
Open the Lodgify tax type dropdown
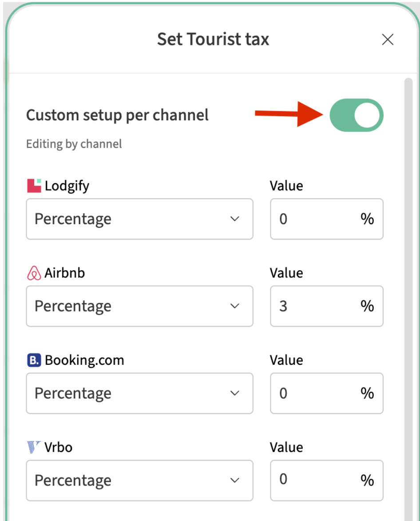pos(139,219)
